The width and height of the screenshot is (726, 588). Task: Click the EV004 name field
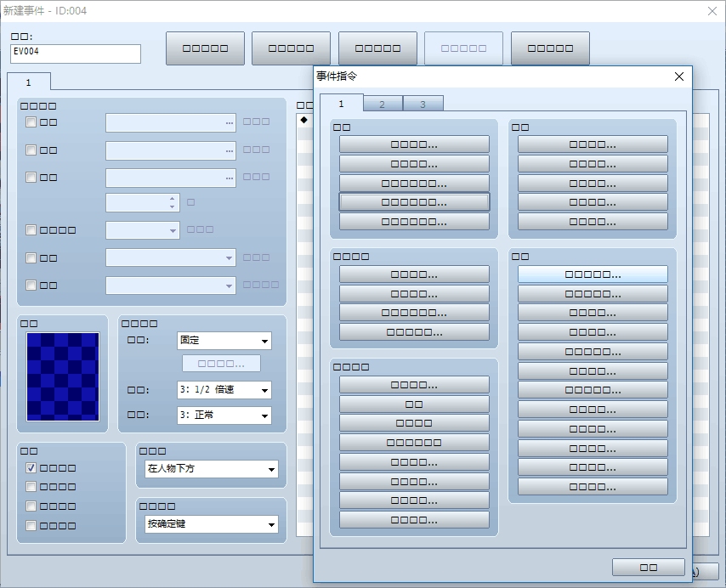(x=76, y=54)
